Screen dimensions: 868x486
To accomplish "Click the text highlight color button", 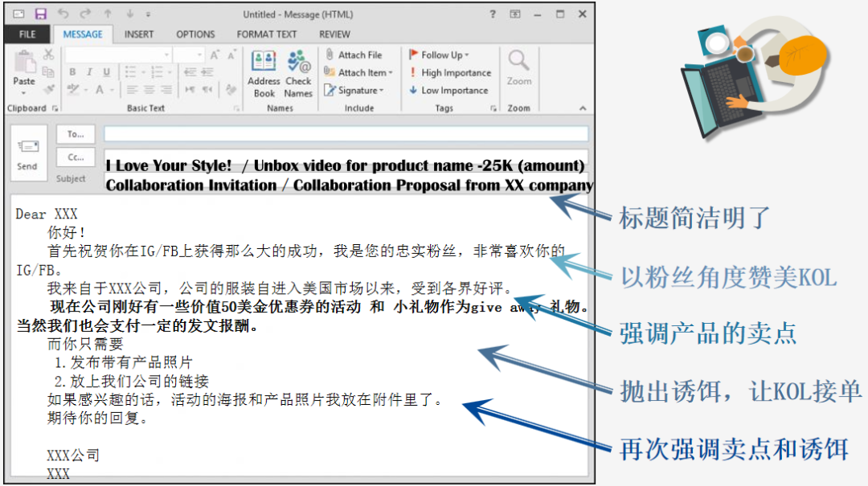I will click(72, 89).
